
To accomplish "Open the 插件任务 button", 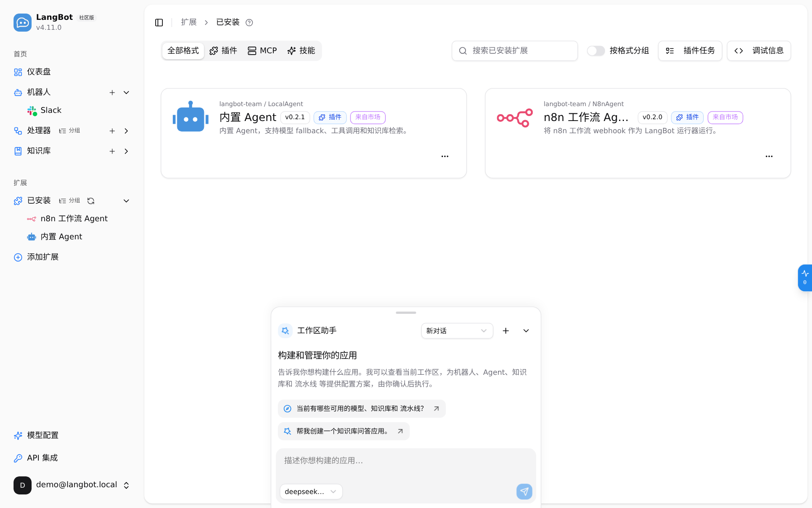I will (x=690, y=51).
